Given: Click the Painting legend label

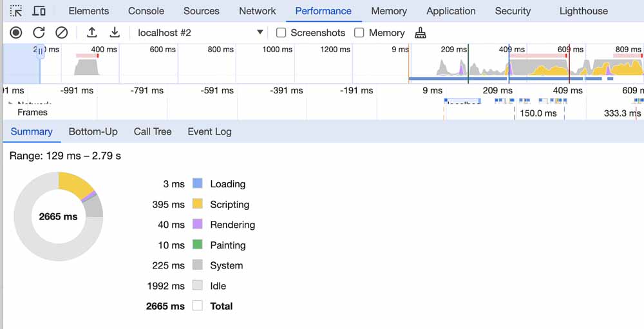Looking at the screenshot, I should click(x=228, y=245).
